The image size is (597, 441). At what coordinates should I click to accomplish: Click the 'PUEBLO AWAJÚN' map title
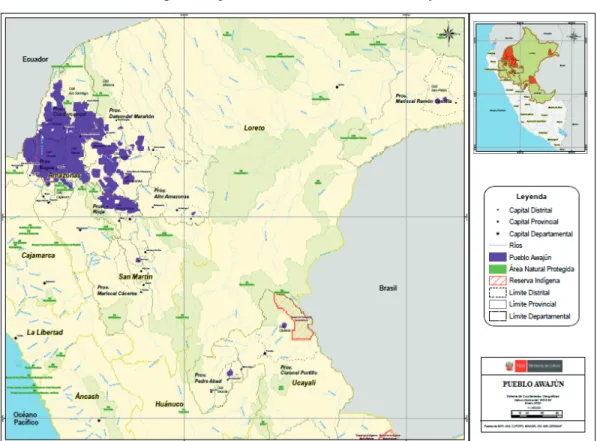point(533,384)
